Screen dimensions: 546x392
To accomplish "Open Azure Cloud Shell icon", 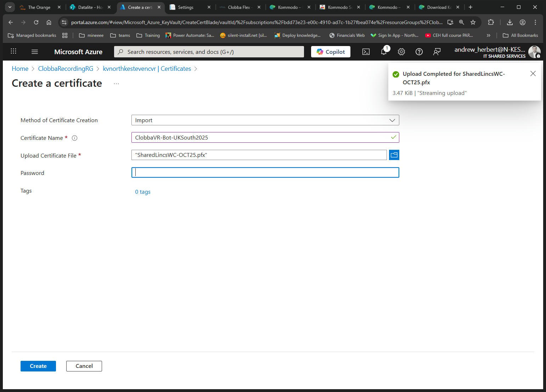I will (x=366, y=52).
